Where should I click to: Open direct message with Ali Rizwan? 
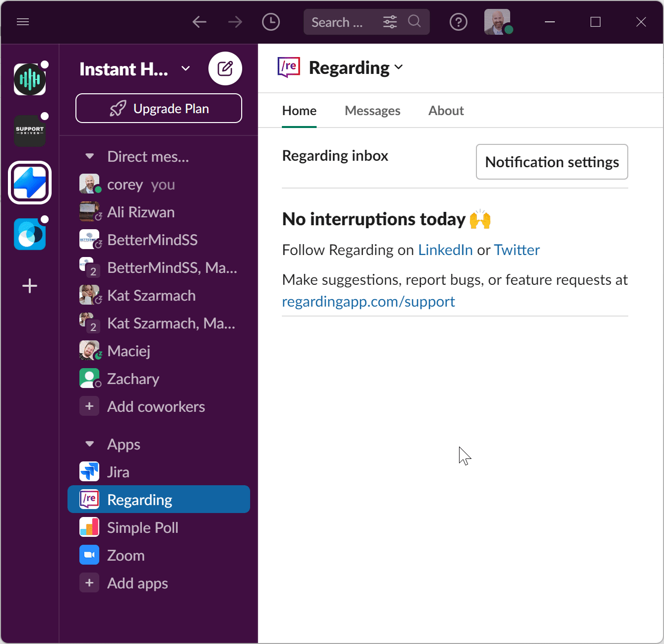[159, 212]
